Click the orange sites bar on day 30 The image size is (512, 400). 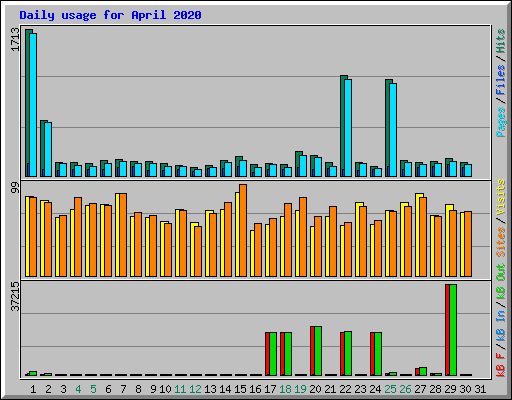[468, 244]
